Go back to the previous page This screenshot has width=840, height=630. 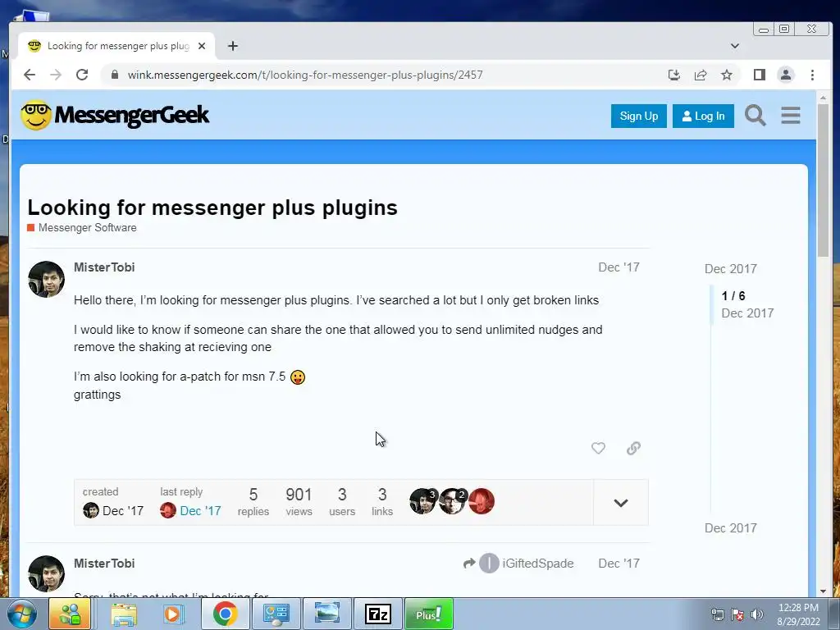[x=30, y=75]
